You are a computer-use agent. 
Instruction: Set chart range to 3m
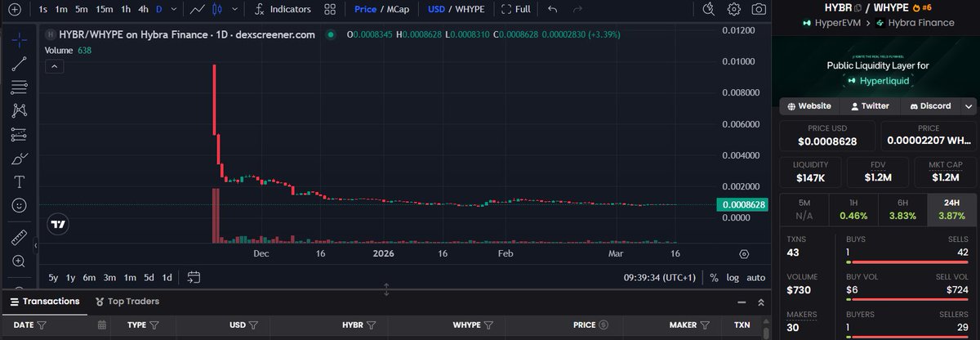click(x=109, y=277)
